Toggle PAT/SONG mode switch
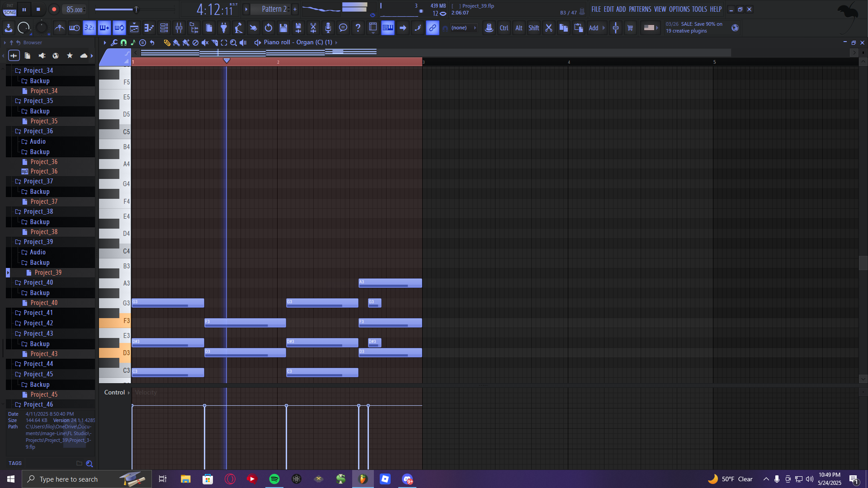Screen dimensions: 868x488 [x=9, y=9]
